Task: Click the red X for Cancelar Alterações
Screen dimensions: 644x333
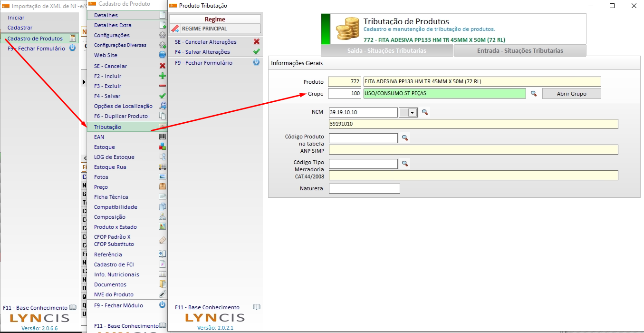Action: click(256, 42)
